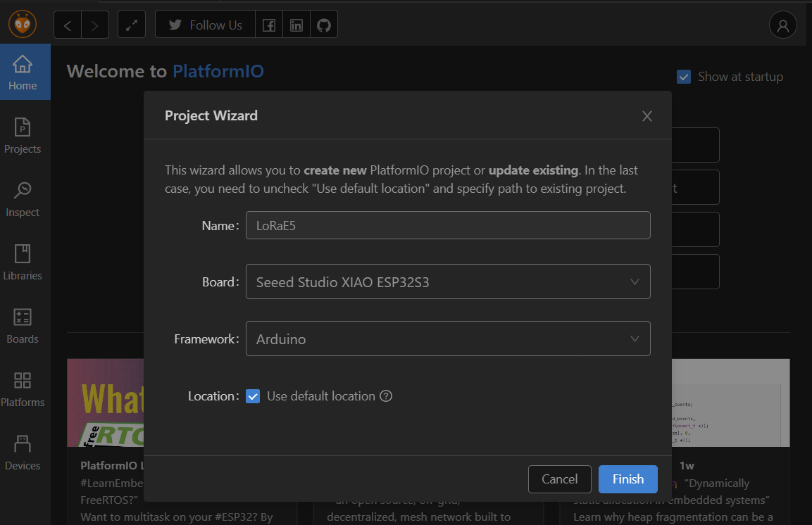812x525 pixels.
Task: Uncheck Use default location checkbox
Action: pyautogui.click(x=253, y=396)
